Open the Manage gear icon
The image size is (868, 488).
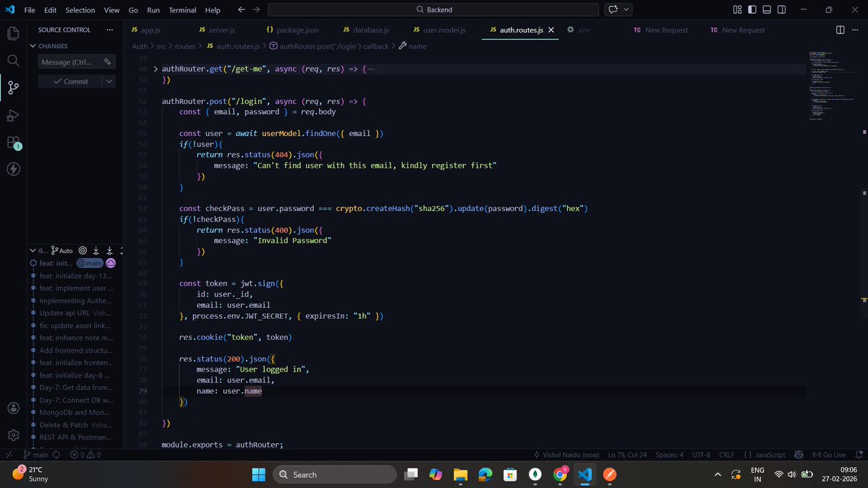[x=13, y=435]
